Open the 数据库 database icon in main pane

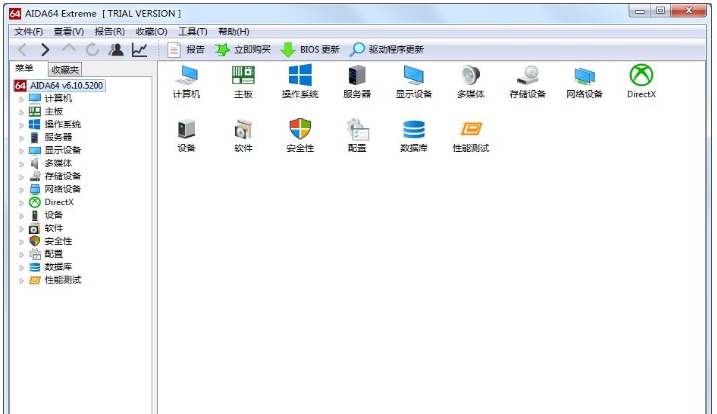413,135
